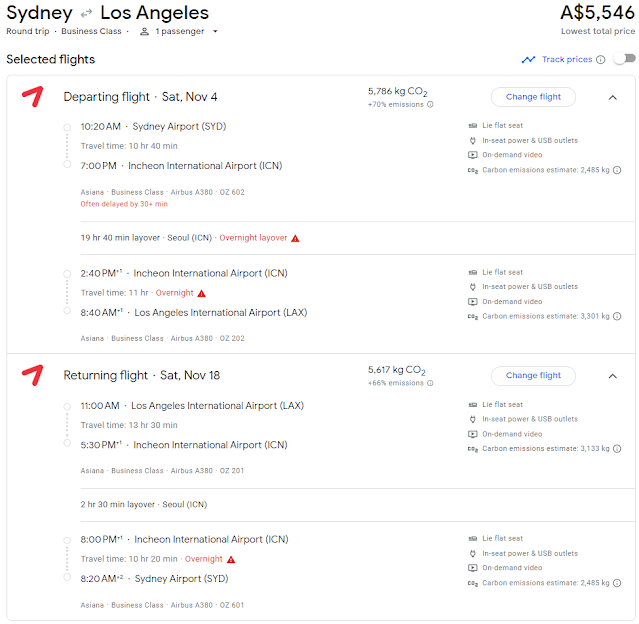Click the Lie flat seat icon for OZ 602
This screenshot has width=639, height=624.
point(473,126)
